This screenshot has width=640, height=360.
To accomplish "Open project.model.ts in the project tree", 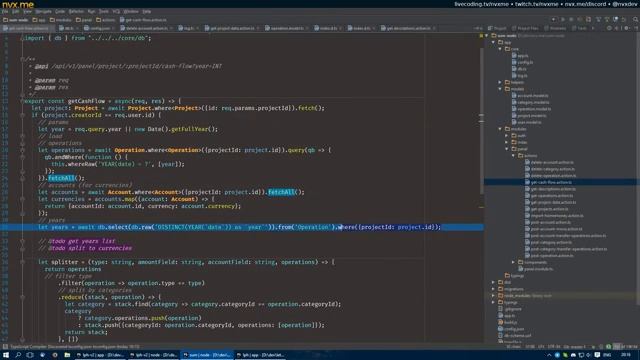I will pyautogui.click(x=529, y=116).
